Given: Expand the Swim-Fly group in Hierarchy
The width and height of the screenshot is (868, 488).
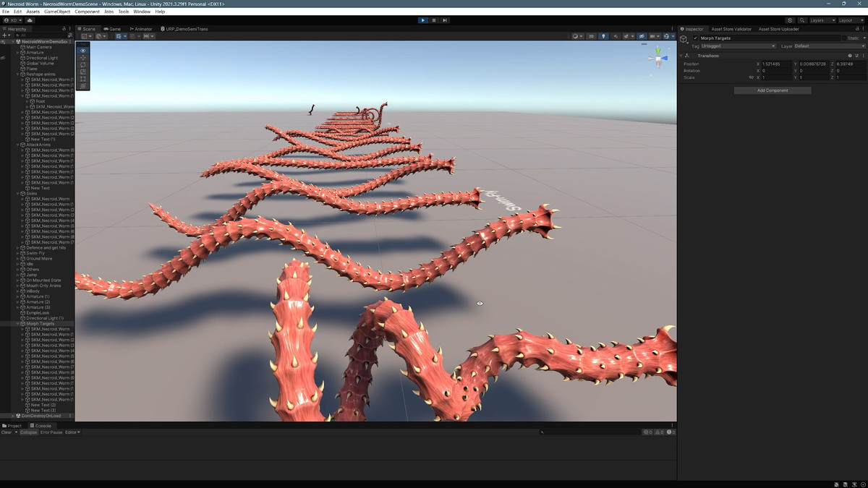Looking at the screenshot, I should coord(18,253).
